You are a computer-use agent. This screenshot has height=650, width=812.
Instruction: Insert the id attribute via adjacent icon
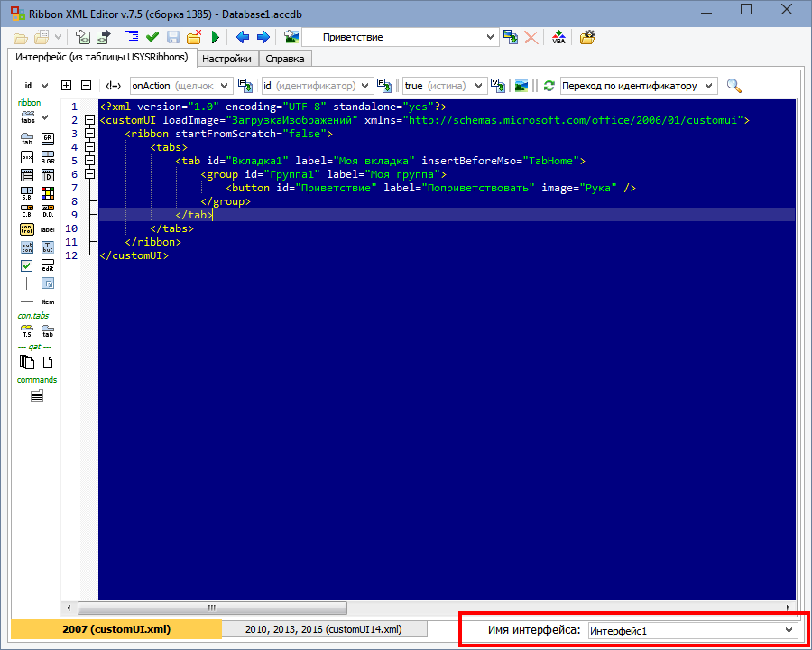(x=384, y=86)
